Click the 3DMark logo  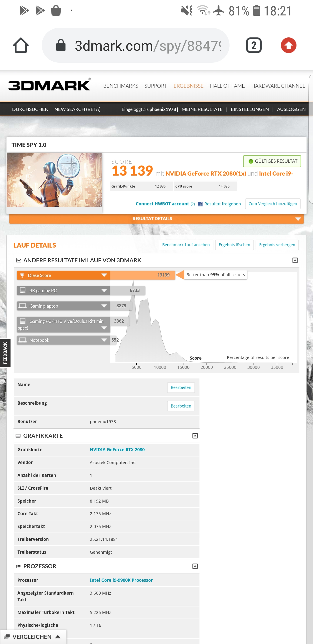[50, 84]
